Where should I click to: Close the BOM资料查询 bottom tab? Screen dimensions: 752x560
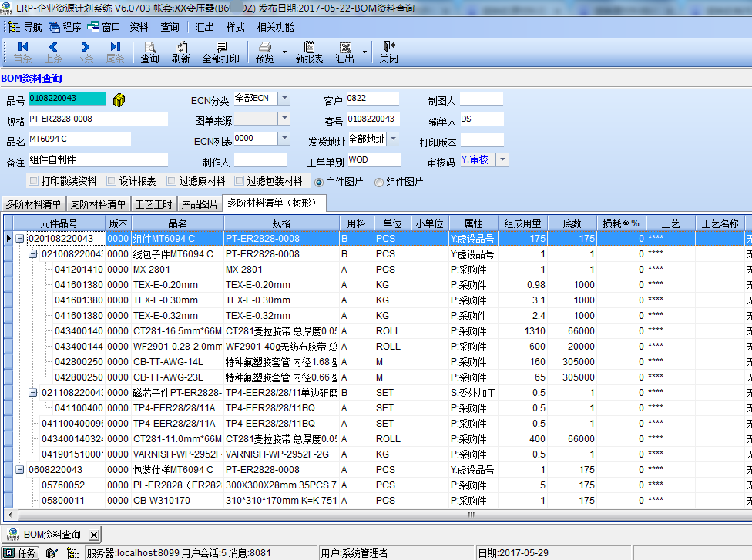click(x=94, y=535)
